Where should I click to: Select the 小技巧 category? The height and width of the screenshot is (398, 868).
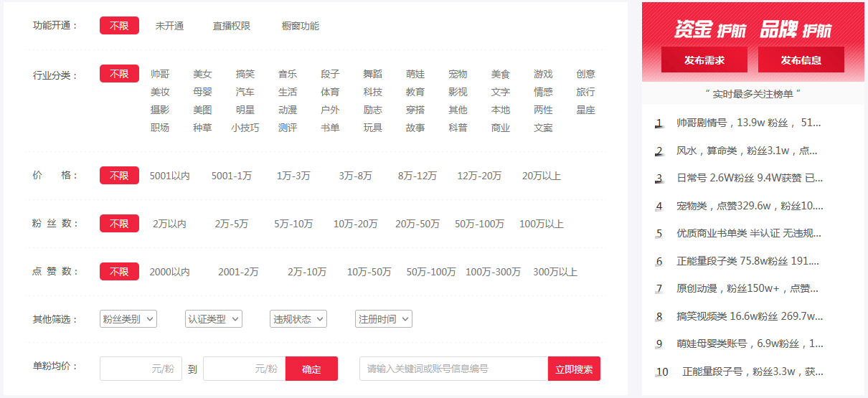click(x=245, y=128)
